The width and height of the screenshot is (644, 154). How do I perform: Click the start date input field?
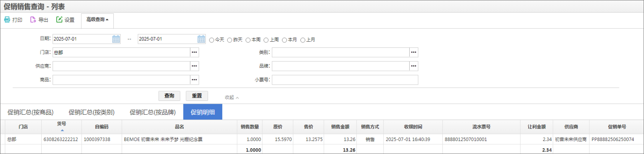pos(82,39)
